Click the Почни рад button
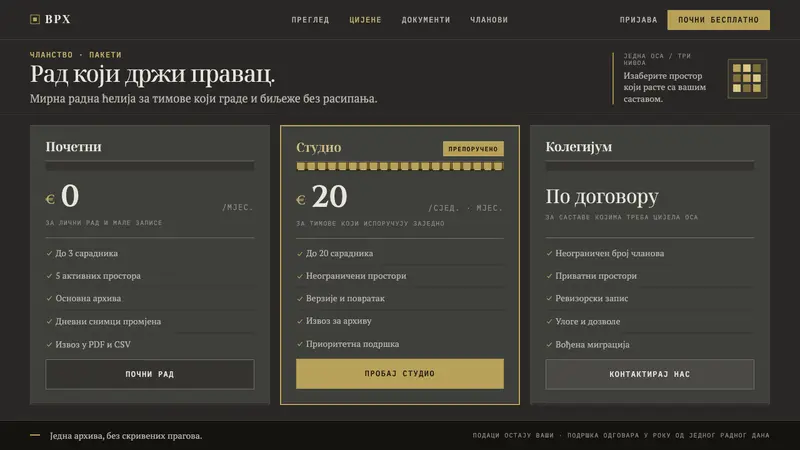Viewport: 800px width, 450px height. [150, 374]
